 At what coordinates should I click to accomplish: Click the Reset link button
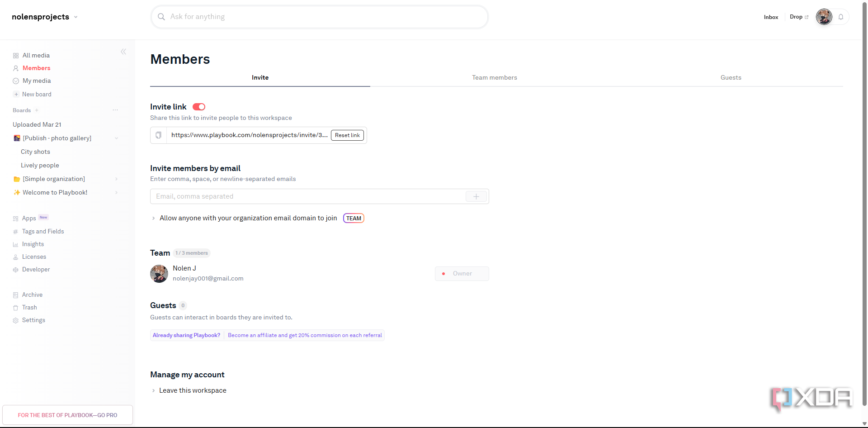coord(347,135)
